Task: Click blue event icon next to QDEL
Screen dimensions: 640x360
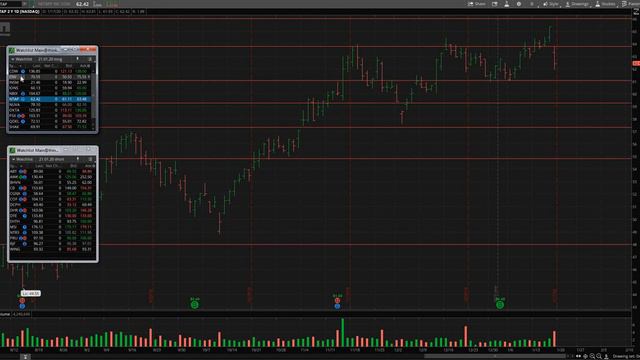Action: point(23,121)
